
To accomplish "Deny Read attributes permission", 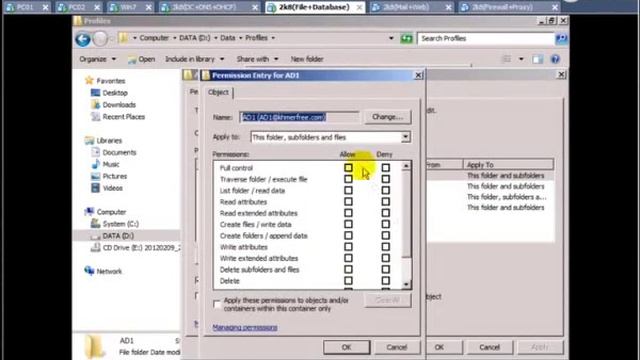I will tap(385, 202).
